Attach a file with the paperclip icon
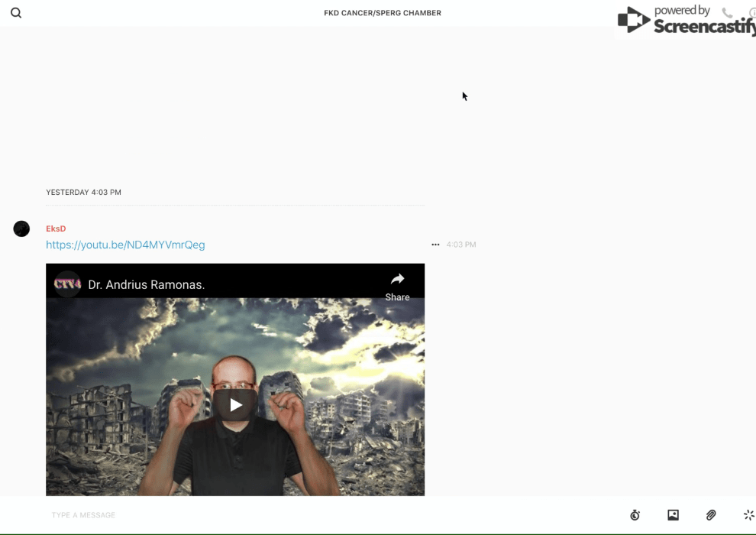The width and height of the screenshot is (756, 535). coord(711,515)
